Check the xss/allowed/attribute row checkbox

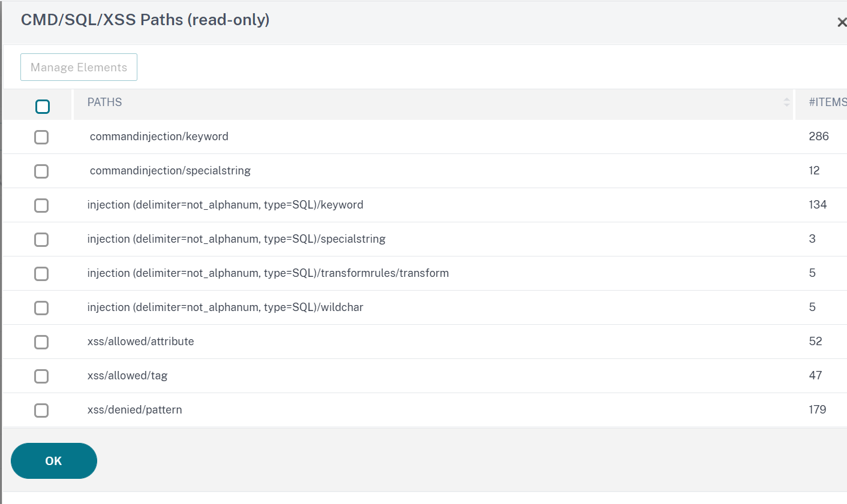41,342
